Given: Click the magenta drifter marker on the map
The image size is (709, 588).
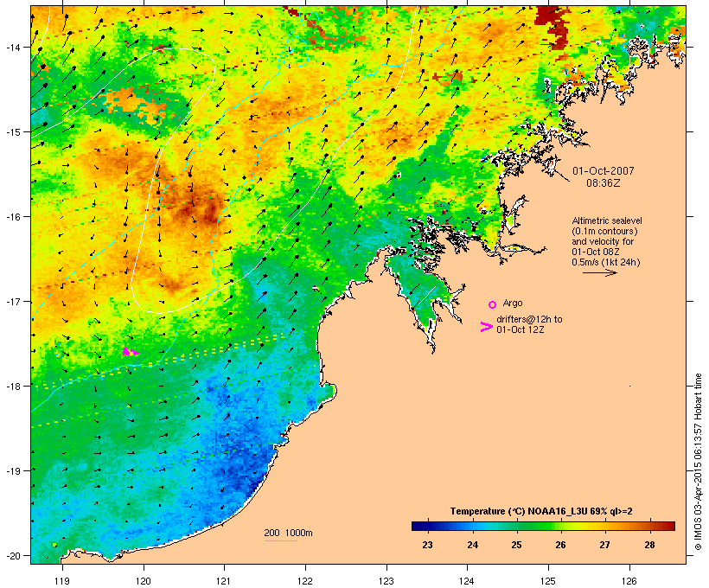Looking at the screenshot, I should (x=131, y=351).
